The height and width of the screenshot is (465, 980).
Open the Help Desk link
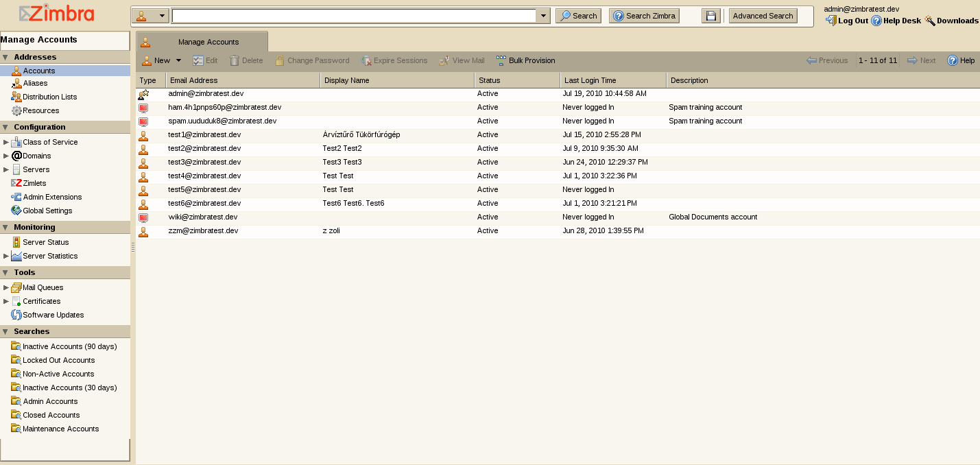[896, 21]
